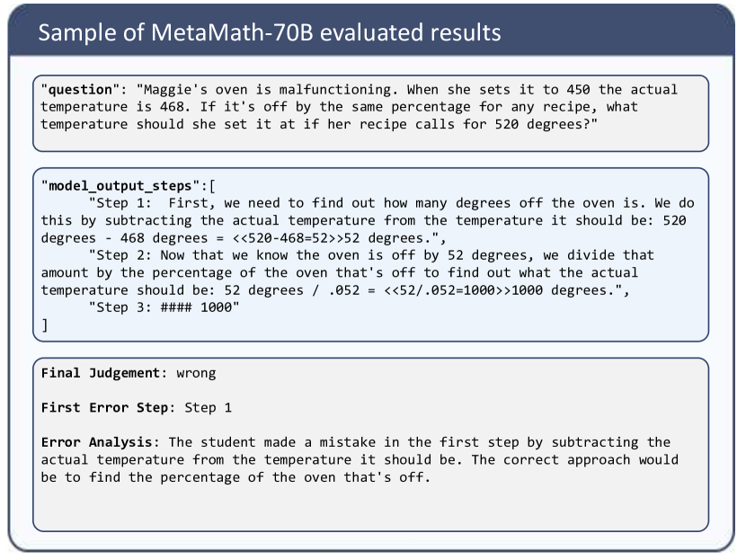Click the dark blue header banner
Screen dimensions: 746x560
[x=371, y=31]
